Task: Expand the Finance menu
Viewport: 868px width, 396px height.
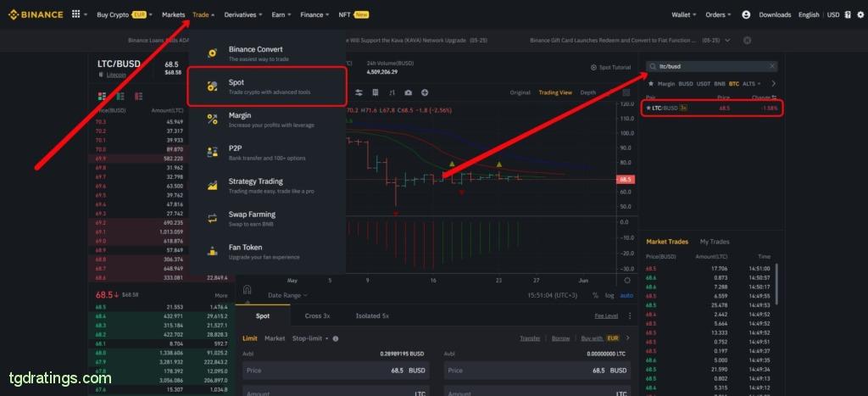Action: pyautogui.click(x=314, y=15)
